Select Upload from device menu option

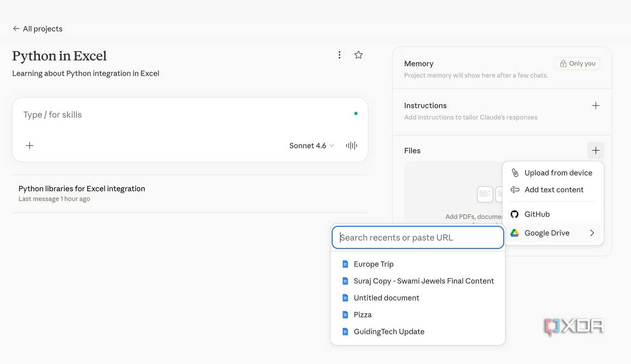coord(553,173)
